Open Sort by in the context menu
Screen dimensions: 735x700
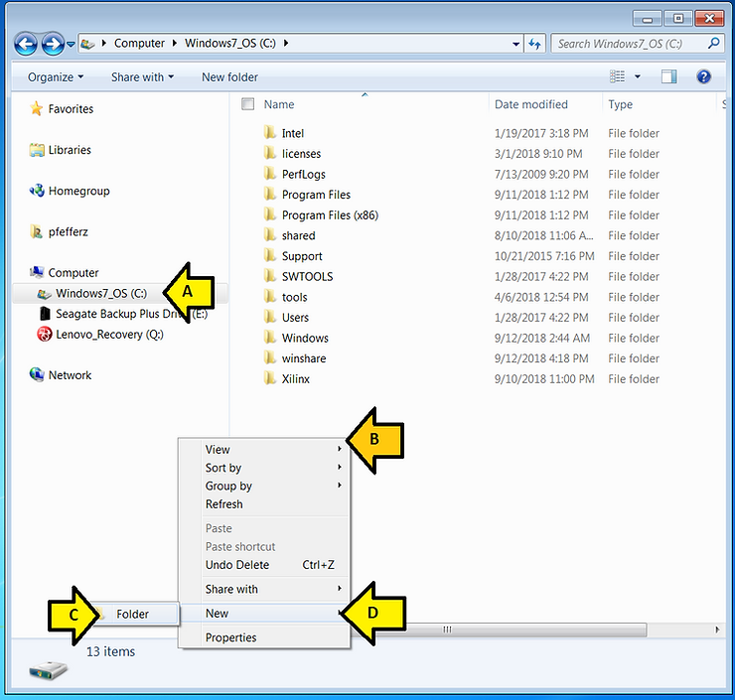264,468
